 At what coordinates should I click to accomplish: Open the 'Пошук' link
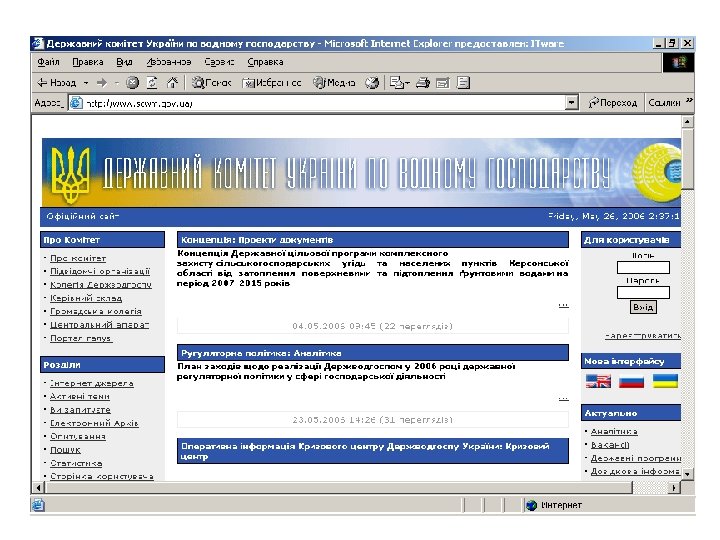pos(65,450)
